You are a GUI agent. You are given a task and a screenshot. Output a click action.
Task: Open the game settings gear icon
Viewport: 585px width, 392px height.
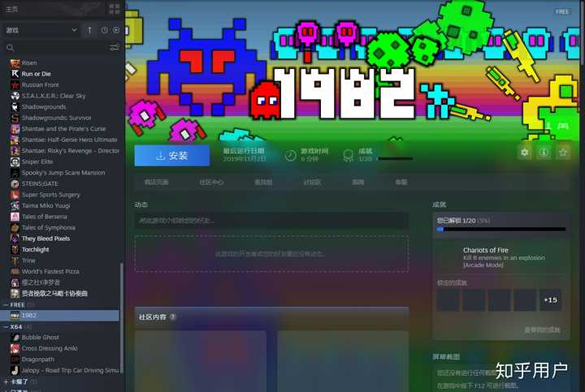[525, 152]
